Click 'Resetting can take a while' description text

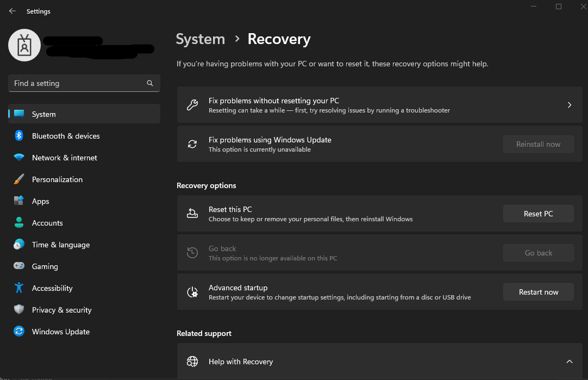[x=329, y=110]
